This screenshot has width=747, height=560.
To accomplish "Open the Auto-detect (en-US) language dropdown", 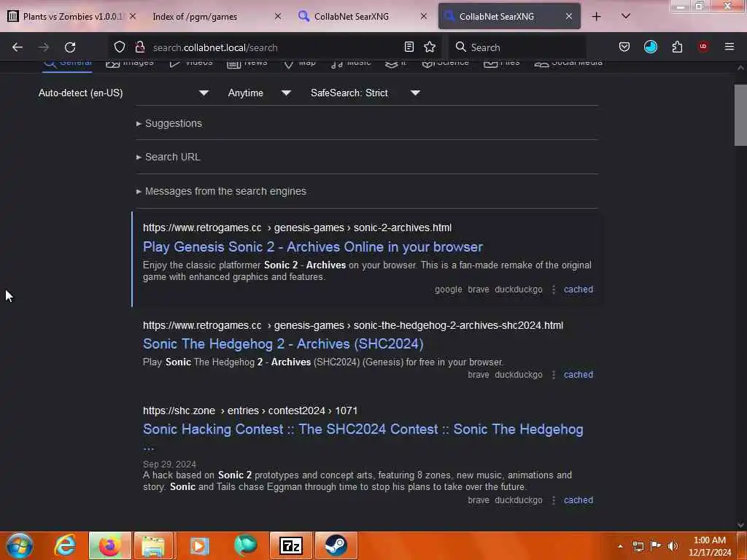I will pos(123,93).
